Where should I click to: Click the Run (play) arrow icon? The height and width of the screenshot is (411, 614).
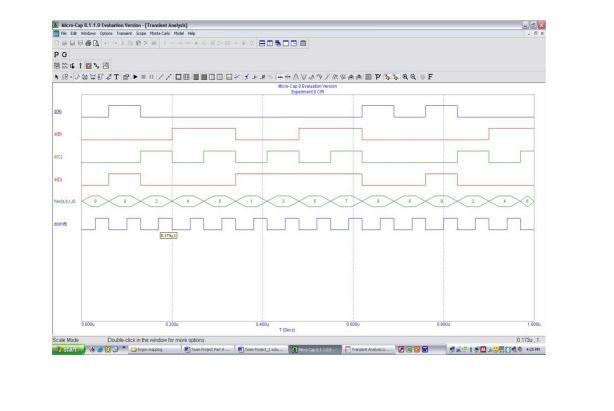coord(135,77)
